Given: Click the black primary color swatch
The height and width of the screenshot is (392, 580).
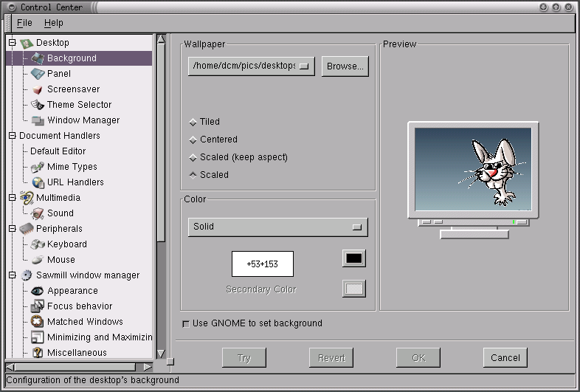Looking at the screenshot, I should (354, 258).
